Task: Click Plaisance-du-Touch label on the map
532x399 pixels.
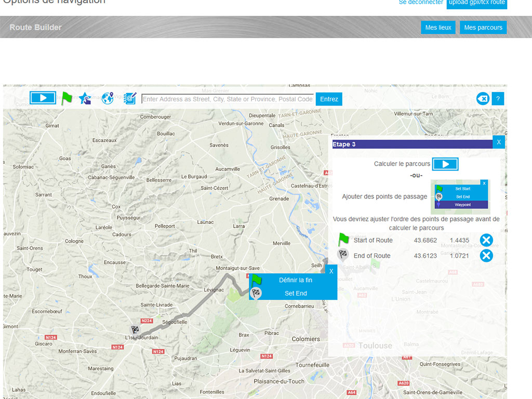Action: click(279, 381)
